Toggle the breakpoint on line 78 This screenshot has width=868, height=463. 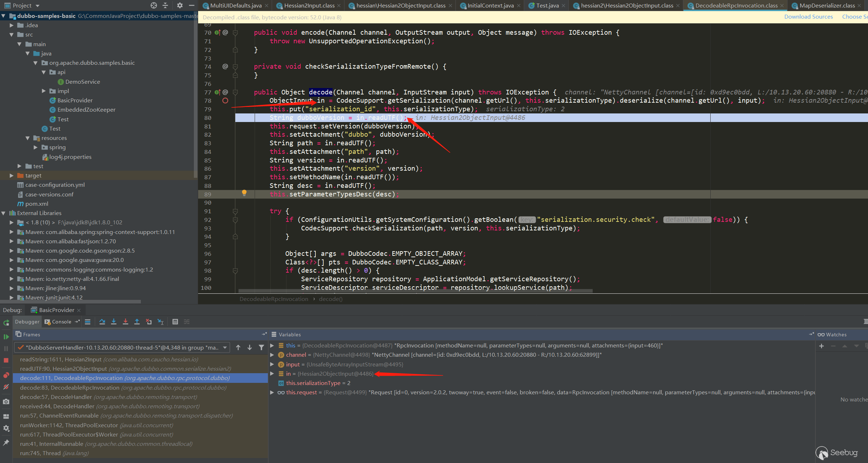click(x=225, y=101)
